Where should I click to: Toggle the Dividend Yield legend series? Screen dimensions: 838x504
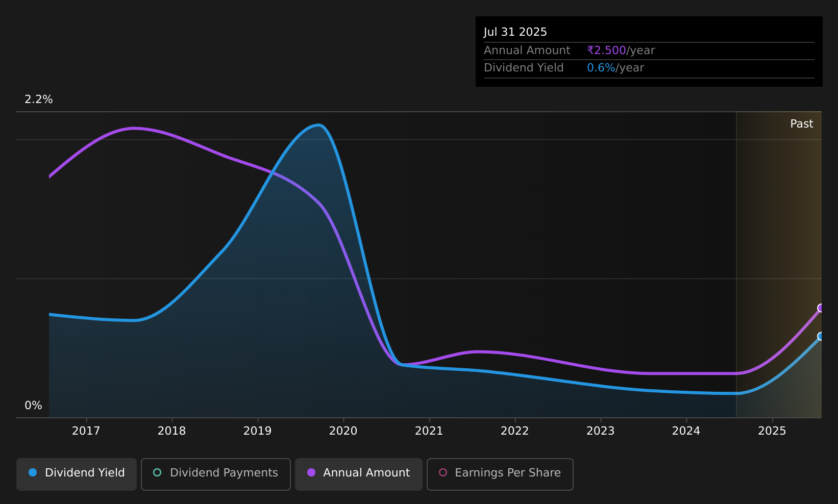coord(77,474)
